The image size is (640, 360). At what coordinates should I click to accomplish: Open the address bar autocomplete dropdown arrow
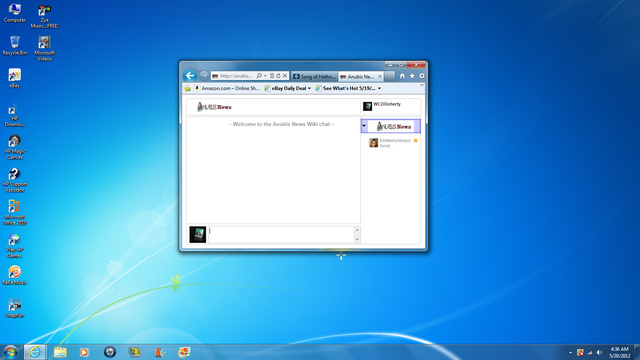(265, 76)
